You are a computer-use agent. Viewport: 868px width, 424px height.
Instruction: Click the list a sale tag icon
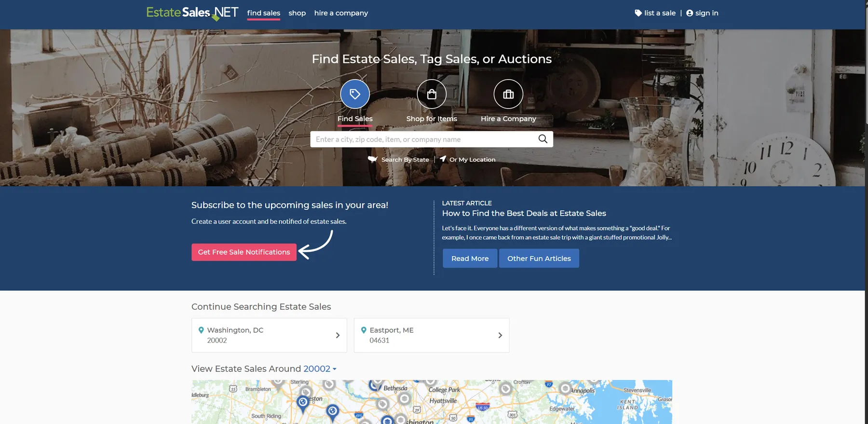coord(638,13)
